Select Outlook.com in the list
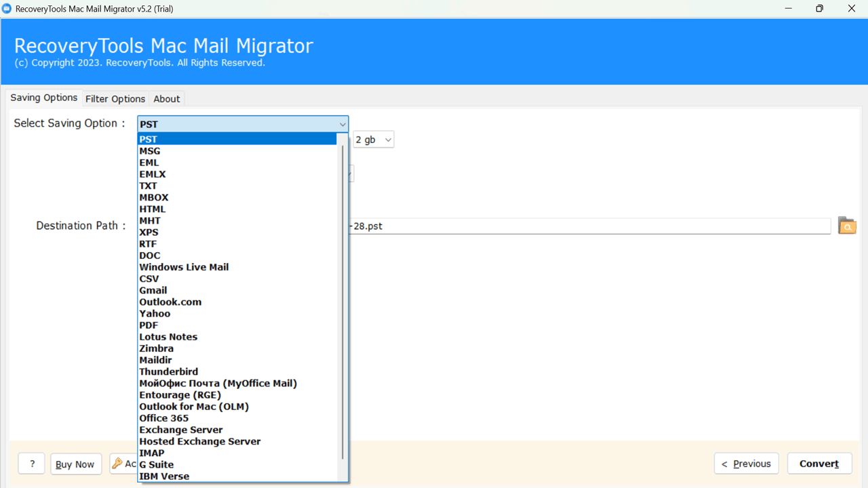 [x=237, y=302]
